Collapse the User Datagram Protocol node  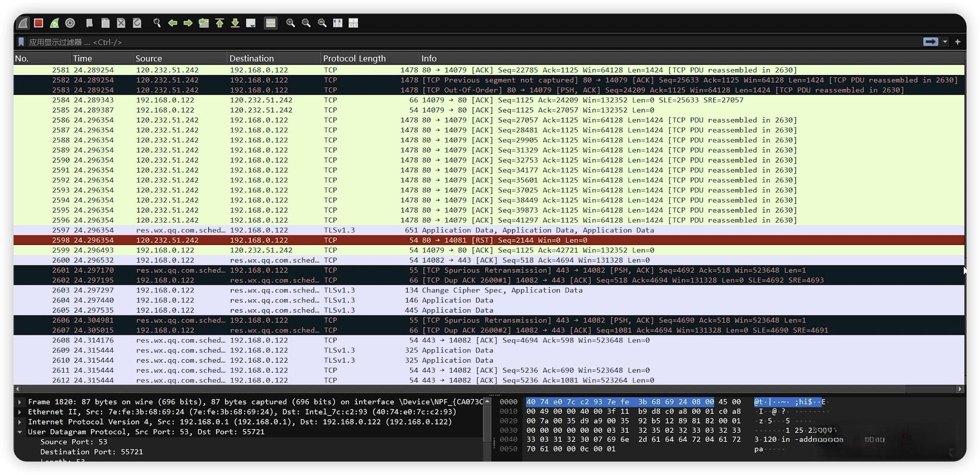tap(19, 432)
